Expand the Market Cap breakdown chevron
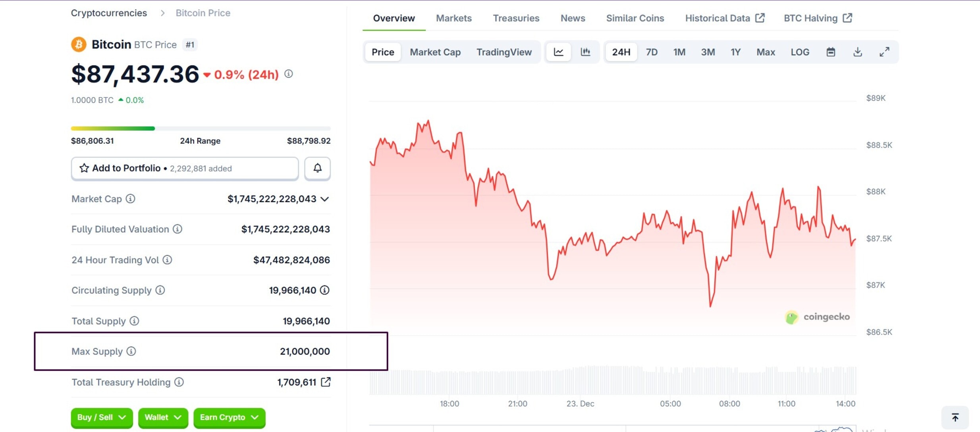980x432 pixels. [325, 199]
